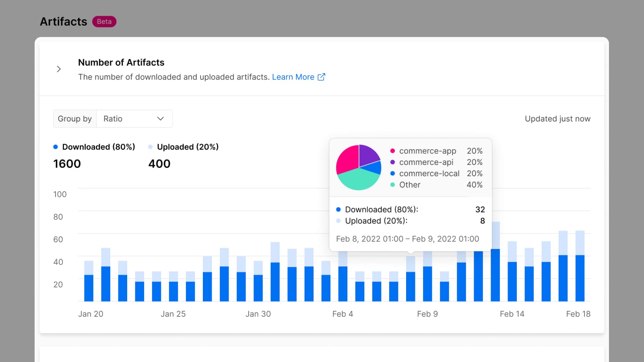The image size is (644, 362).
Task: Click the purple commerce-api pie slice
Action: click(368, 154)
